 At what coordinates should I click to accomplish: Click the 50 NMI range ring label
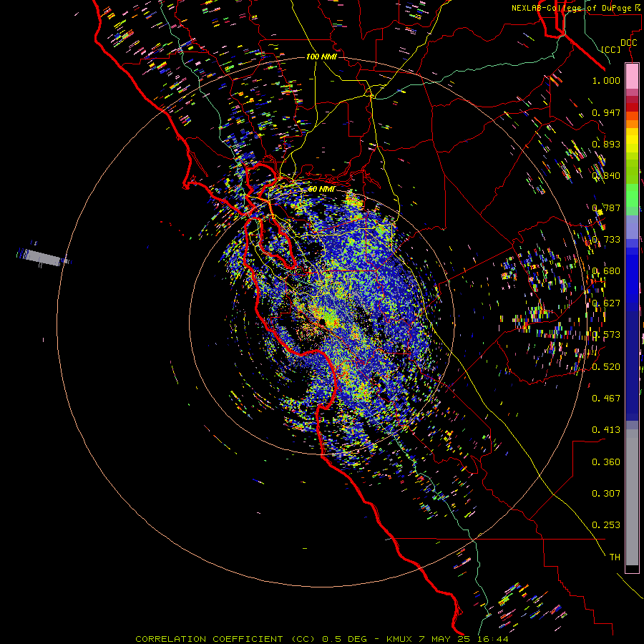tap(321, 189)
